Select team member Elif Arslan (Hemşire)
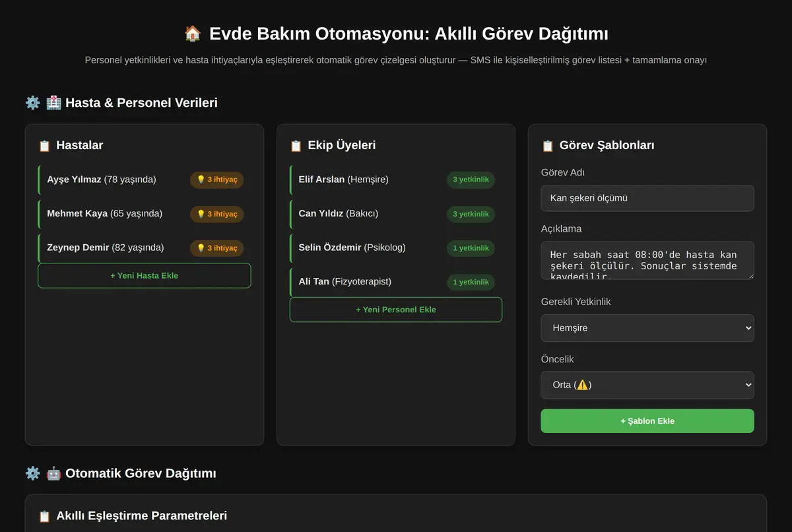The width and height of the screenshot is (792, 532). pos(396,180)
